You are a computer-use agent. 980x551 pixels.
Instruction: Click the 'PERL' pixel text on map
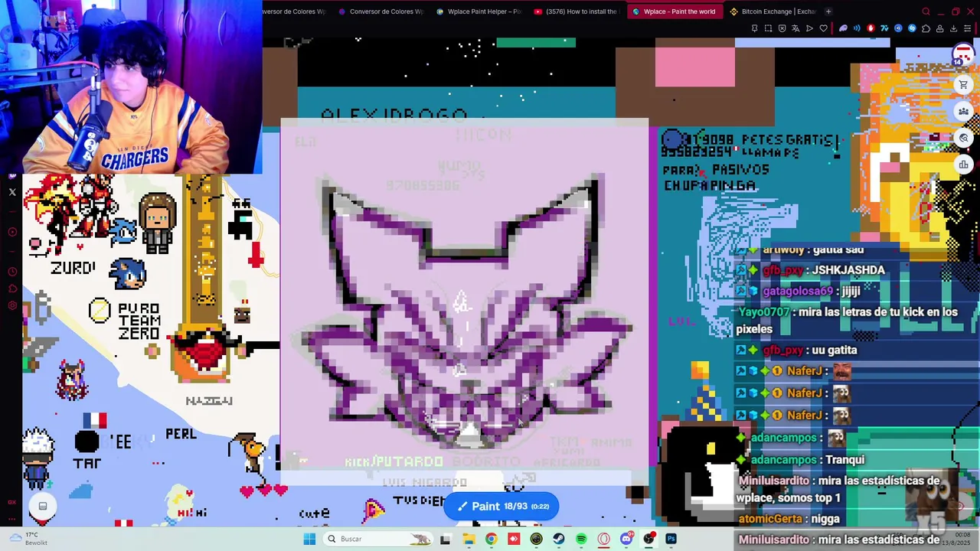pyautogui.click(x=181, y=434)
